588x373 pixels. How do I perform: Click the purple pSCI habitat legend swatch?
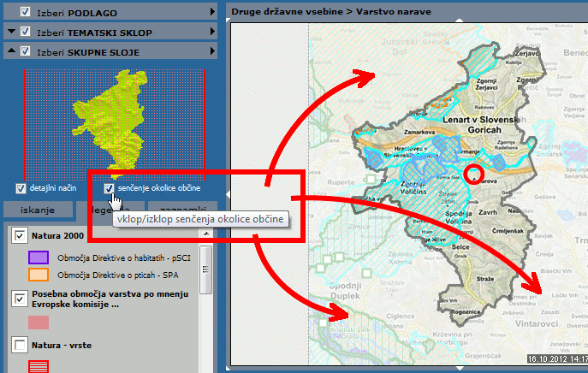coord(39,257)
